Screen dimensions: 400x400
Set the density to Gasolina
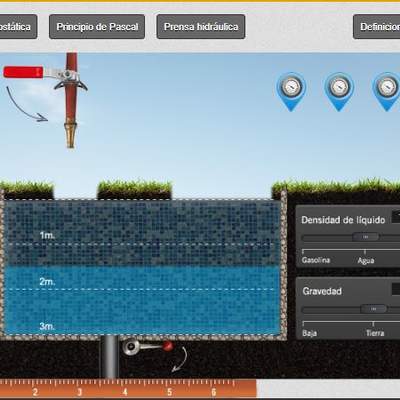316,260
